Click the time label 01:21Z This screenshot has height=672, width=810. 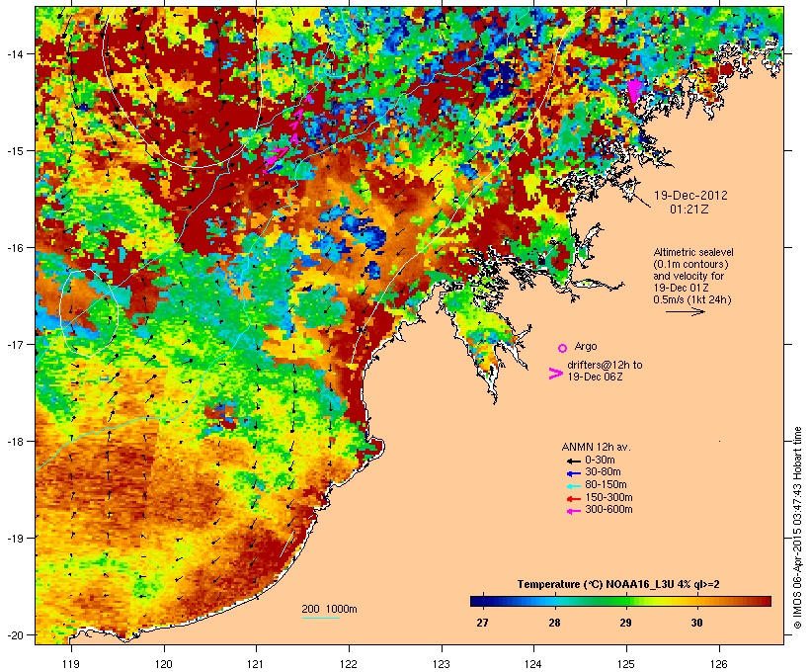pyautogui.click(x=689, y=210)
